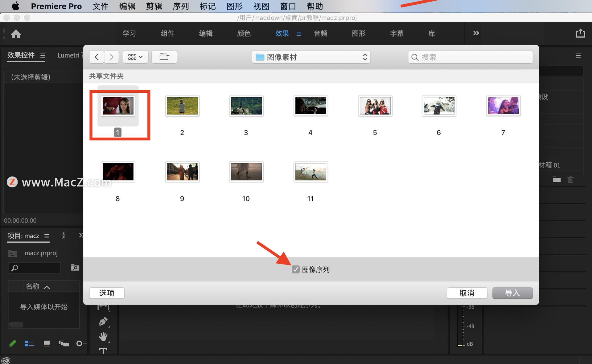Select the Hand tool
The height and width of the screenshot is (364, 592).
[x=103, y=336]
